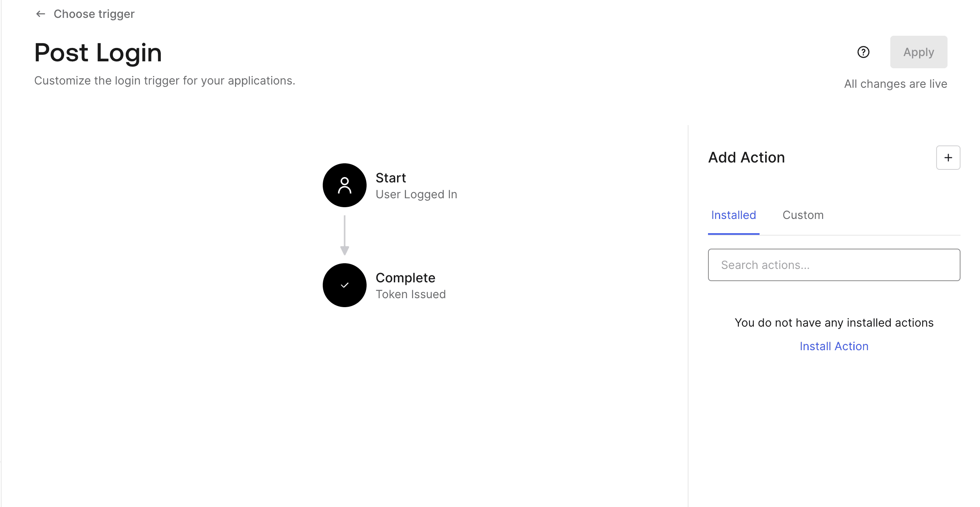Click the plus icon beside Add Action
This screenshot has width=980, height=507.
click(948, 158)
